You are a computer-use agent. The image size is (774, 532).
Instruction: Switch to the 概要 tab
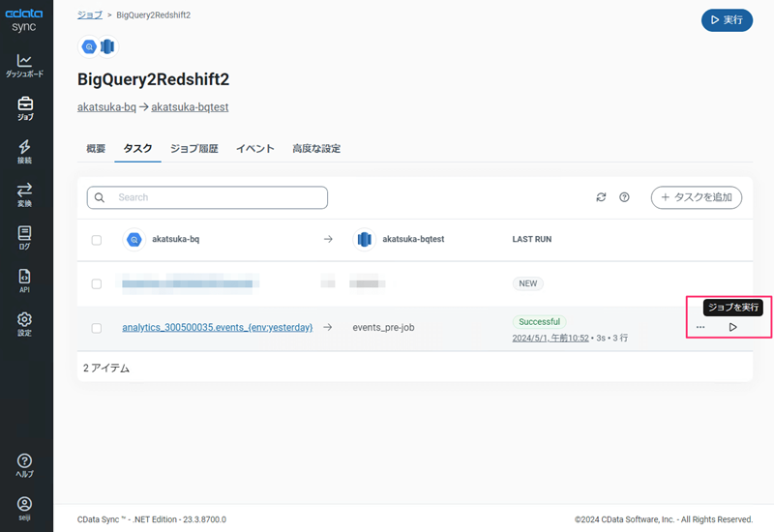[96, 149]
